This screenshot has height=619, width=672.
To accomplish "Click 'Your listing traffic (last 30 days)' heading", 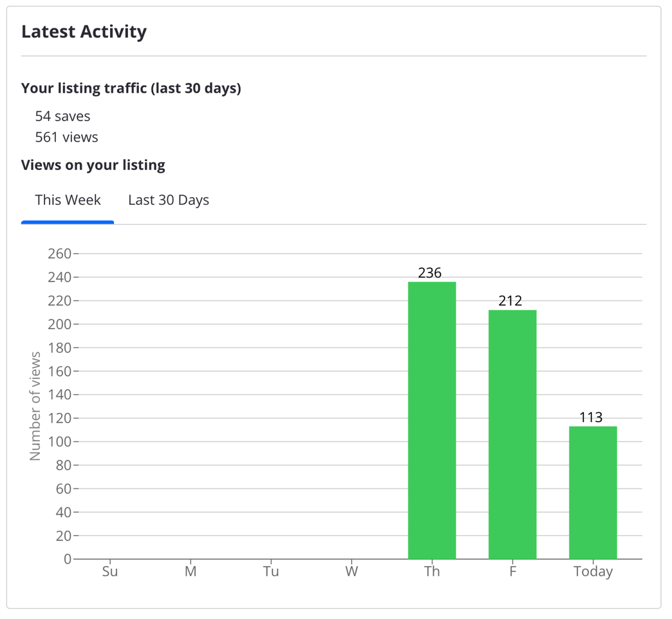I will pos(131,88).
